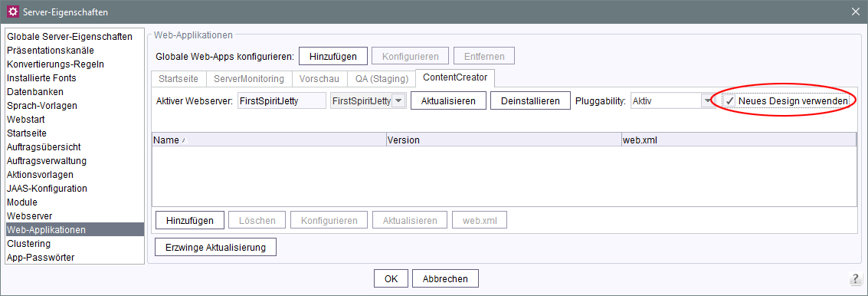868x296 pixels.
Task: Click the Server-Eigenschaften gear icon in title bar
Action: click(x=12, y=12)
